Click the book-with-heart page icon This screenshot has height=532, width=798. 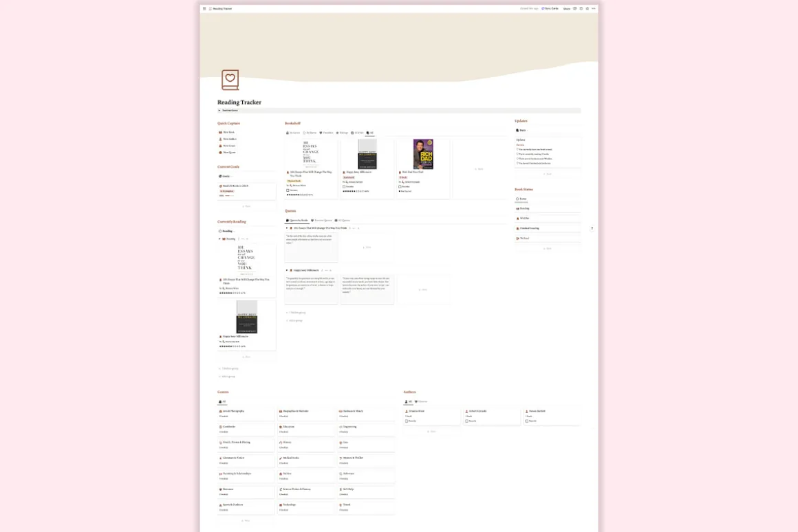click(x=230, y=80)
